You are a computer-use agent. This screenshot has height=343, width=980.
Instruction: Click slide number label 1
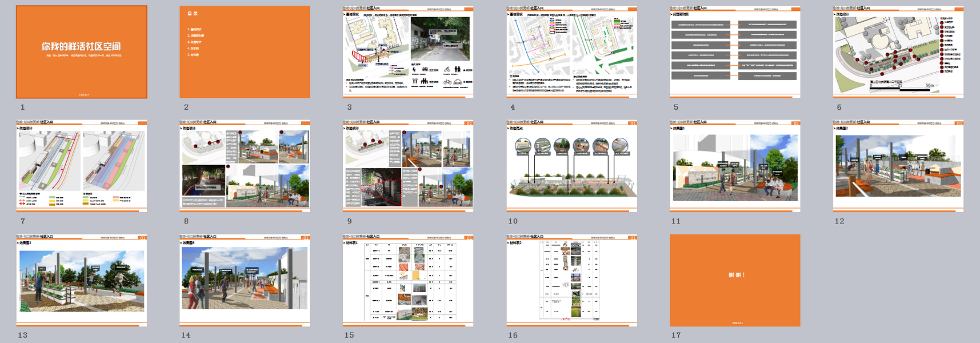coord(23,107)
